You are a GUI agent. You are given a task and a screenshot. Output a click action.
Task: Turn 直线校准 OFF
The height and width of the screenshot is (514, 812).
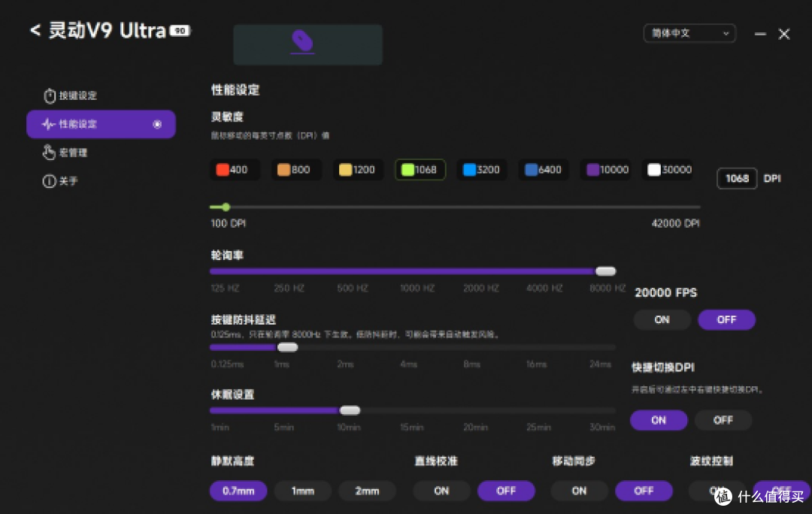point(506,491)
